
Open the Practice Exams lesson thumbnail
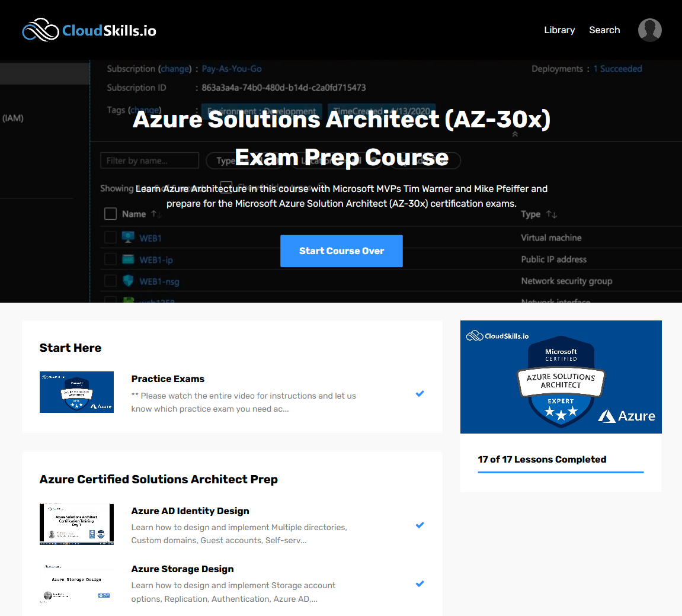pyautogui.click(x=76, y=392)
